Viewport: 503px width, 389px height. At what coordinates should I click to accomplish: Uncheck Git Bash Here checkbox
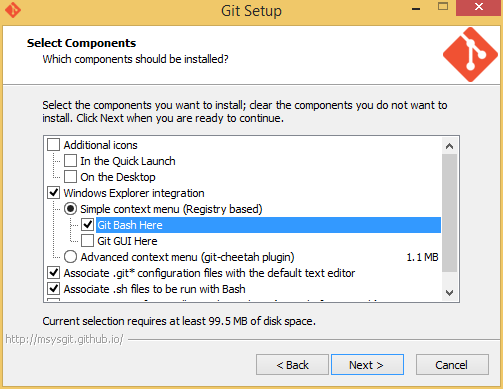[87, 225]
